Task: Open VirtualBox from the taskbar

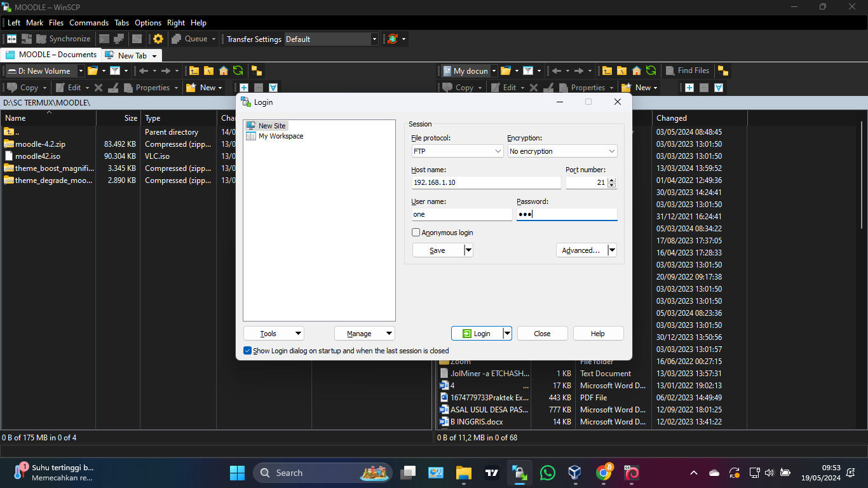Action: [x=575, y=473]
